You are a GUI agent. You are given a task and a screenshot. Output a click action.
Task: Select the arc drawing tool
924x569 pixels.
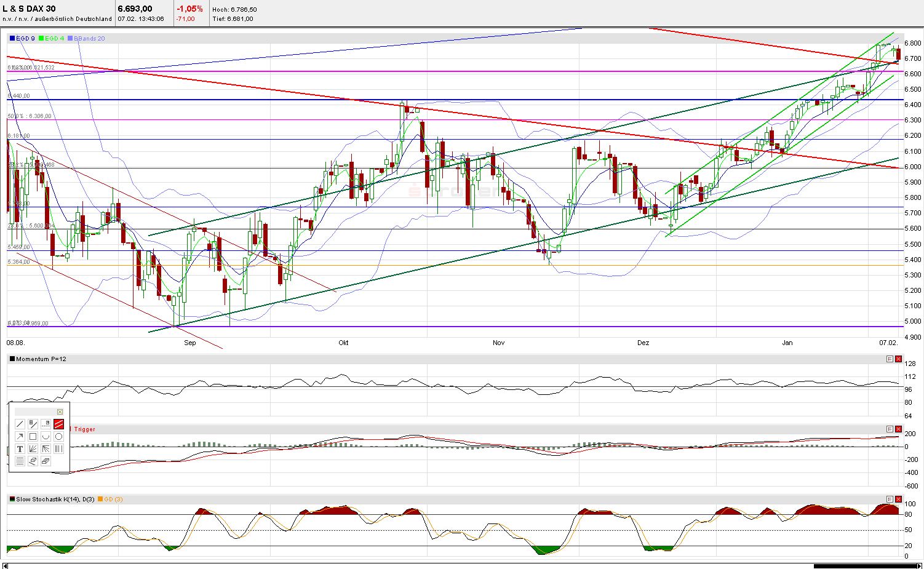click(46, 436)
